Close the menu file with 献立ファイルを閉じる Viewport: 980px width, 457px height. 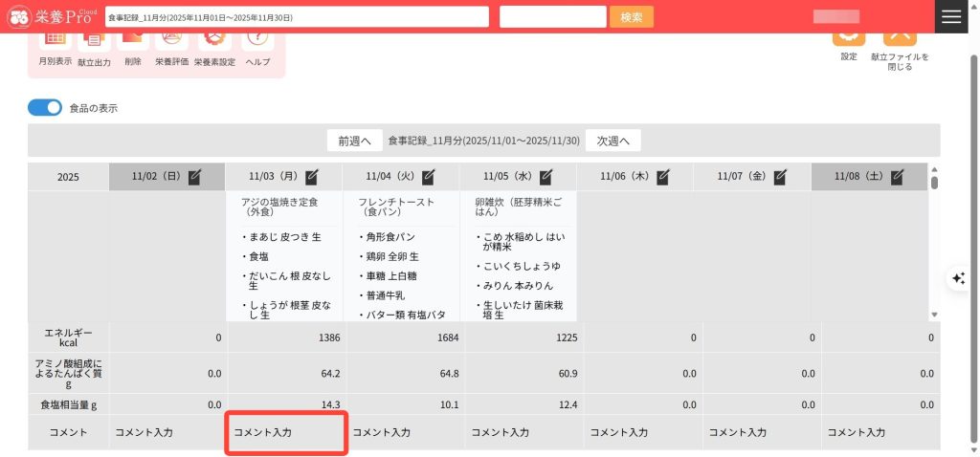coord(899,36)
